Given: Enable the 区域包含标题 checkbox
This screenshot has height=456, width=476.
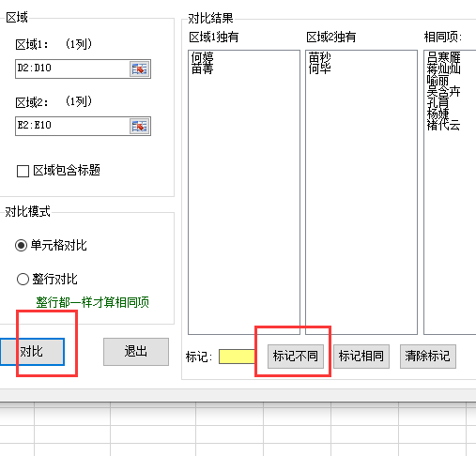Looking at the screenshot, I should tap(23, 171).
